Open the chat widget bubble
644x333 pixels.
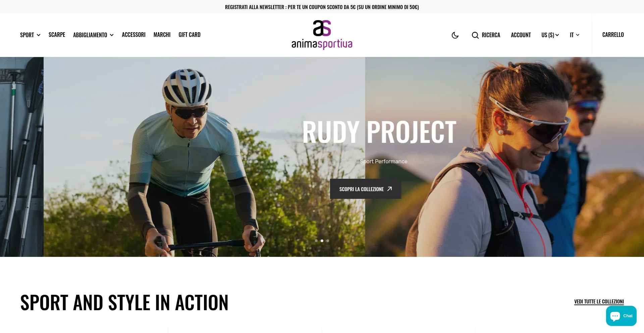click(621, 316)
